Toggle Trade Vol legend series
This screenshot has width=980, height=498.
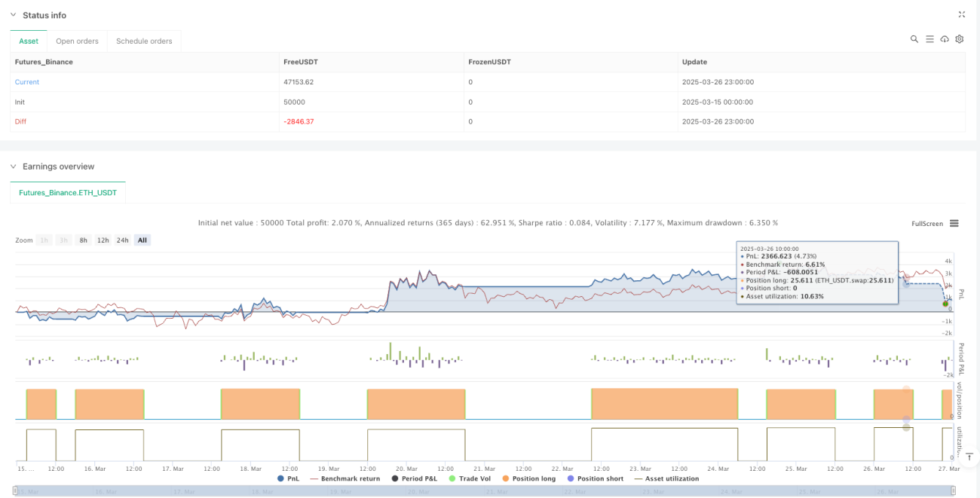(470, 478)
